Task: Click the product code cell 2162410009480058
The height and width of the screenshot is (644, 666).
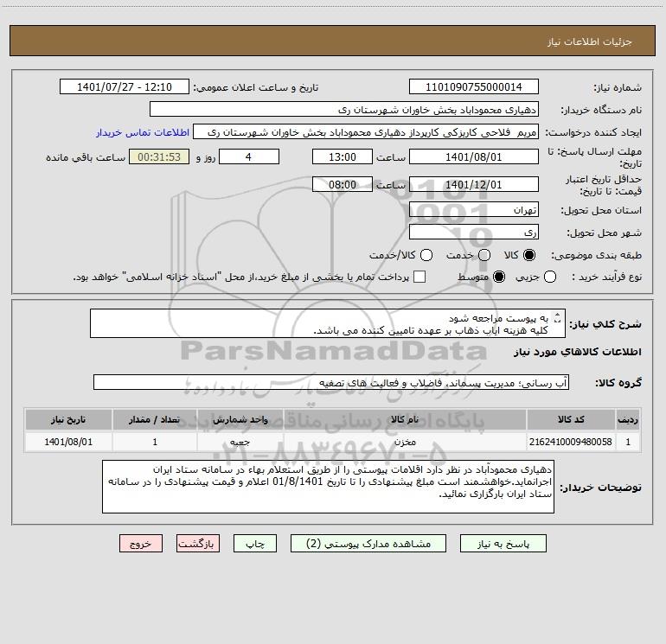Action: pos(571,442)
